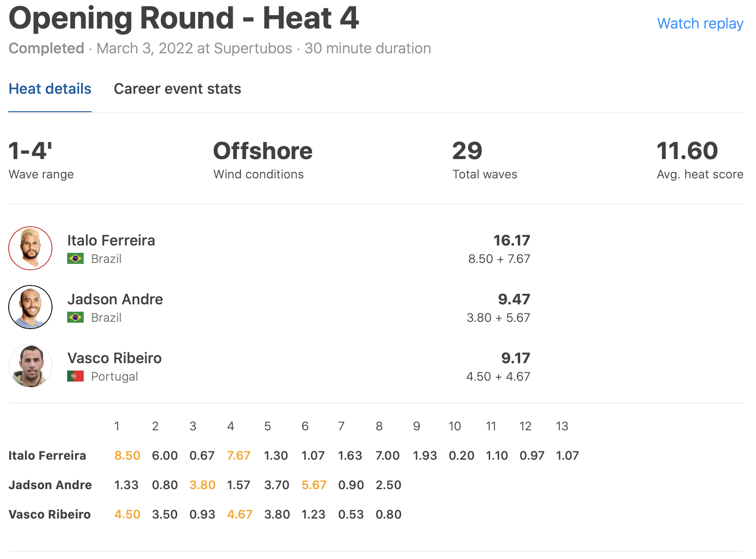Click Vasco Ribeiro's profile photo
The width and height of the screenshot is (756, 559).
(x=30, y=366)
